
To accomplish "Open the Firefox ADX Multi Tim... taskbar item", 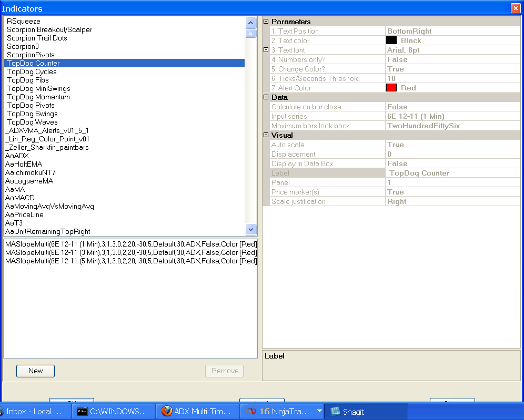I will (x=198, y=411).
